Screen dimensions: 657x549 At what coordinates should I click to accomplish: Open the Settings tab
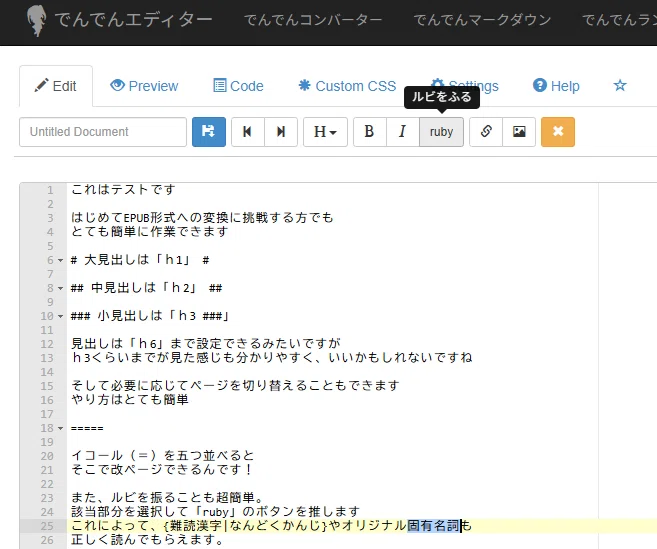(x=465, y=86)
